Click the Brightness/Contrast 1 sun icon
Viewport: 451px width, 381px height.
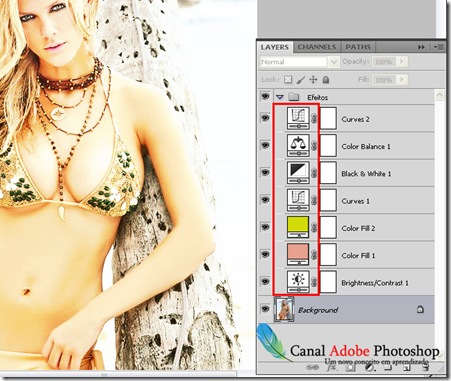tap(298, 282)
